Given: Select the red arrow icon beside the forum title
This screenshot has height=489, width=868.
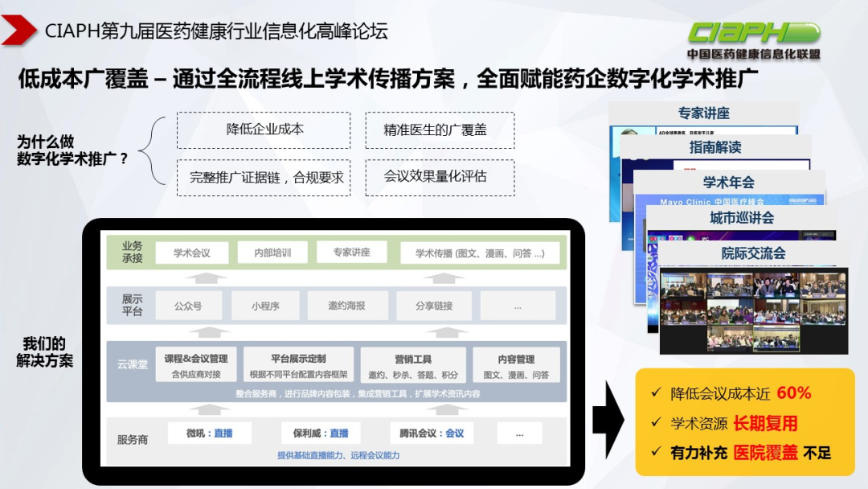Looking at the screenshot, I should (22, 31).
